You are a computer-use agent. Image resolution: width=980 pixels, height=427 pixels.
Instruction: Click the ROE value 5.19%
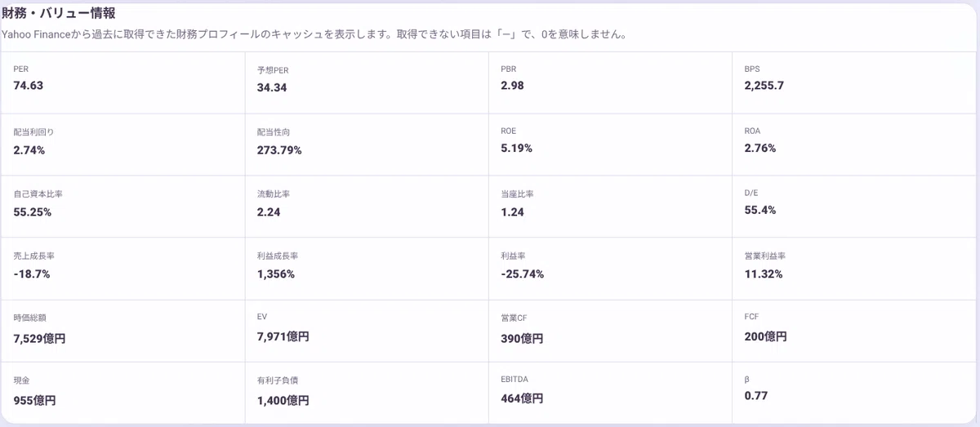(x=516, y=149)
